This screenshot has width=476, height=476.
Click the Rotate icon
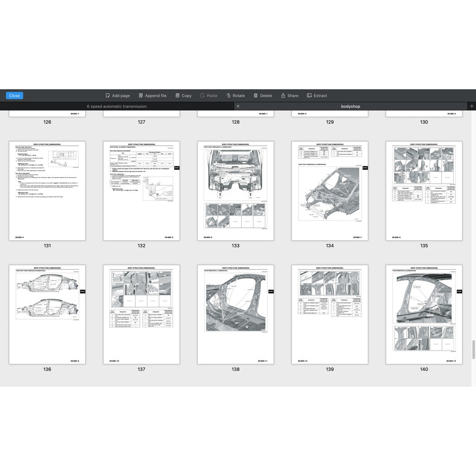point(229,96)
